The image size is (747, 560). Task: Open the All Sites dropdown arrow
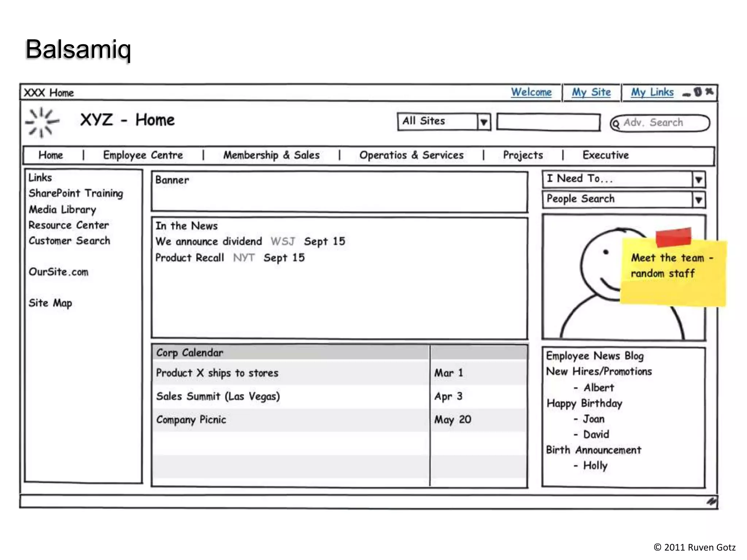tap(484, 122)
